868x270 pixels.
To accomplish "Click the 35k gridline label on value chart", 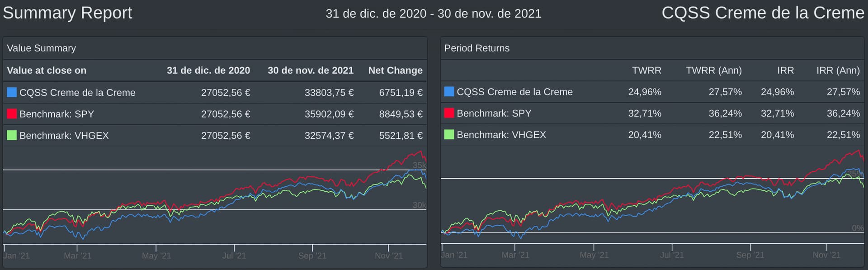I will [x=419, y=165].
